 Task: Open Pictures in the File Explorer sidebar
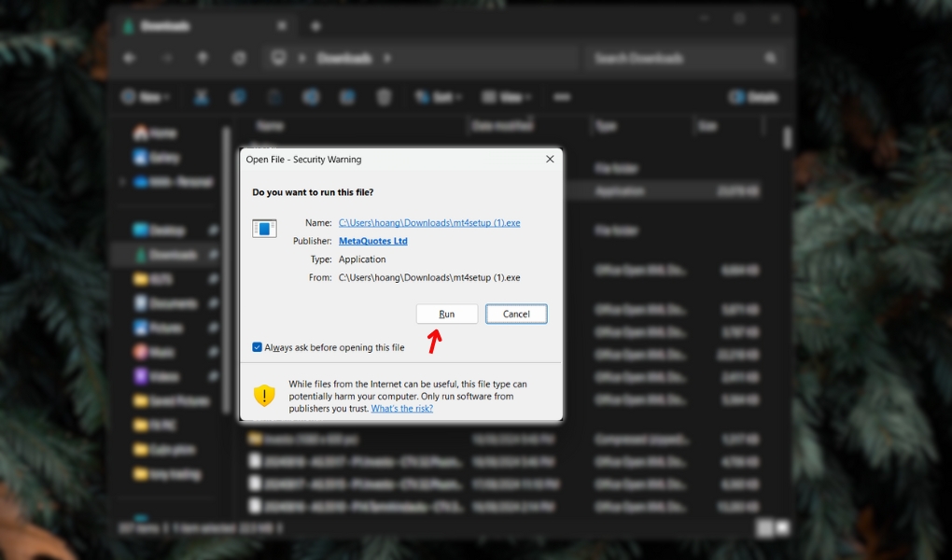[159, 328]
